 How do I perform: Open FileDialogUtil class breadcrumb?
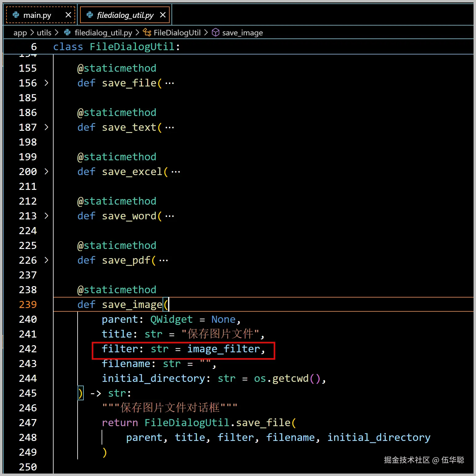[177, 33]
